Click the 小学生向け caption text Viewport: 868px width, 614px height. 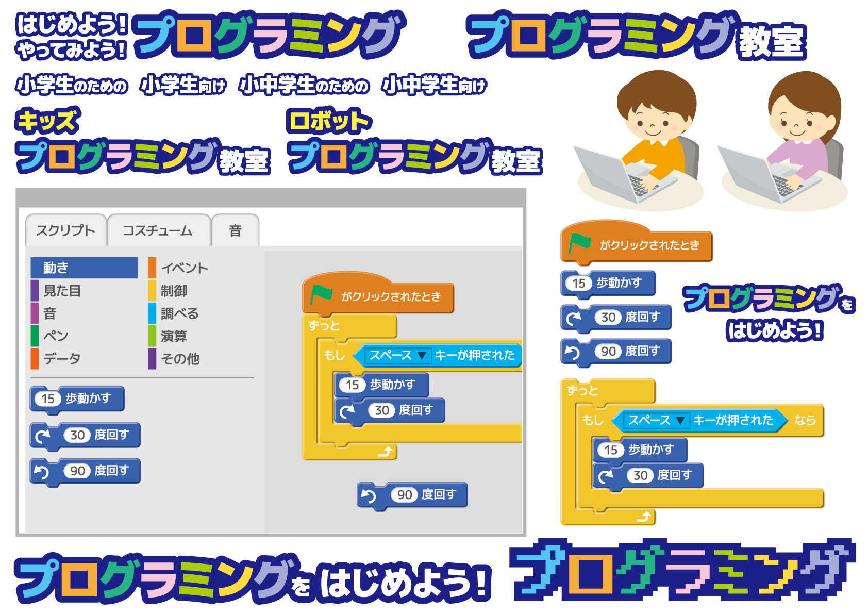click(183, 85)
